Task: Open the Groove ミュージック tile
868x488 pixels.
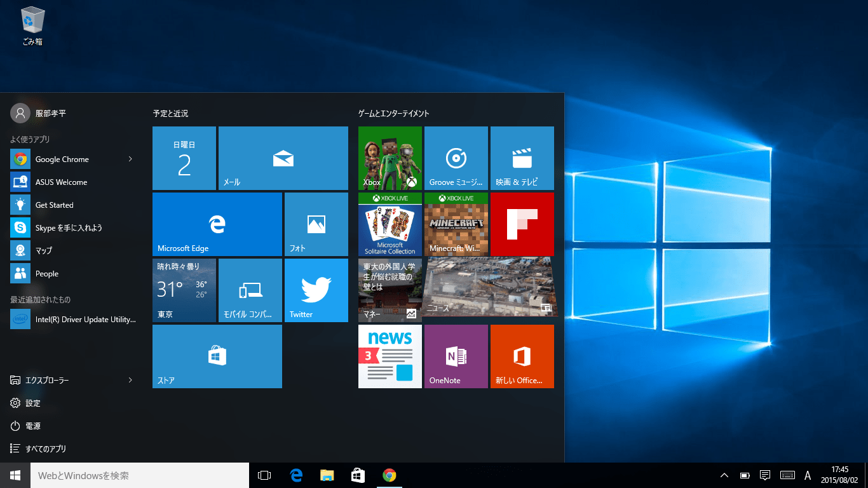Action: [x=456, y=158]
